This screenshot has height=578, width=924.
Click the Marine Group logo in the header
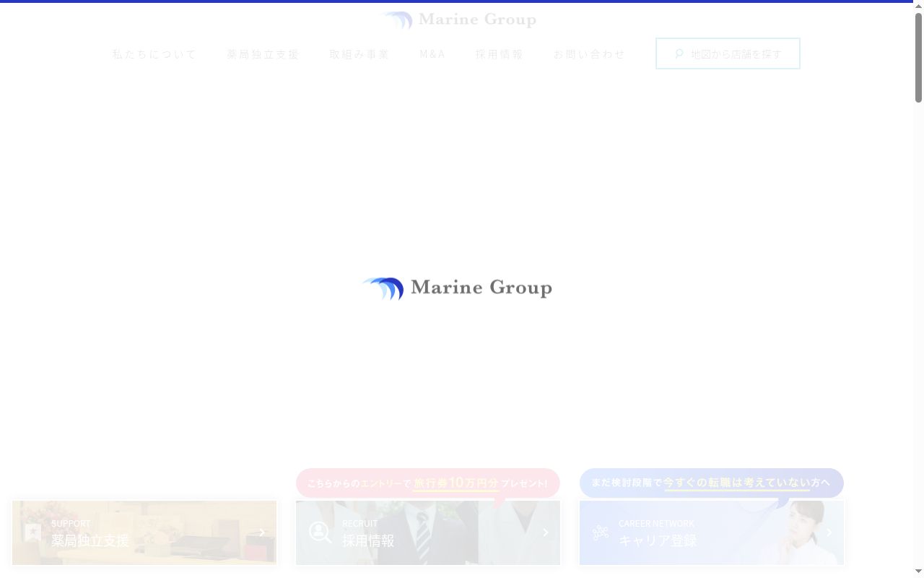458,20
